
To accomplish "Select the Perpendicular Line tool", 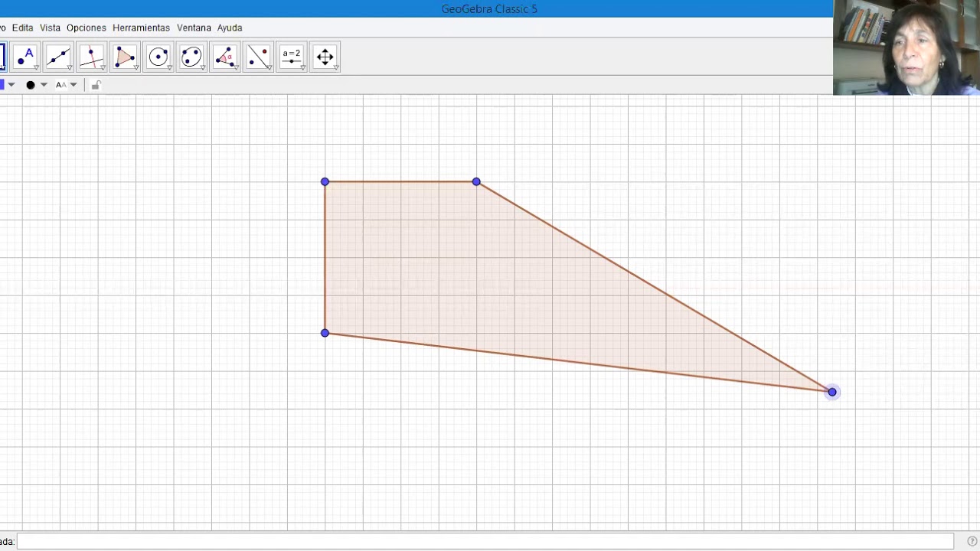I will [91, 57].
